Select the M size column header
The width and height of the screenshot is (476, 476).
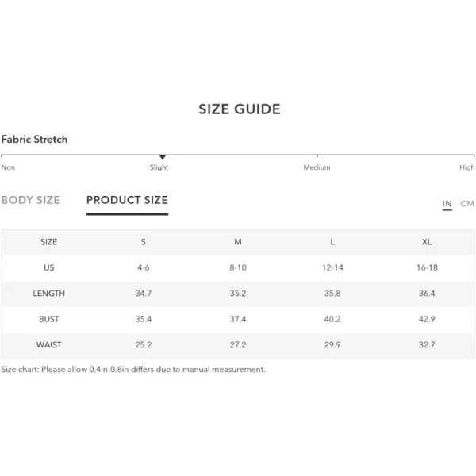[238, 242]
